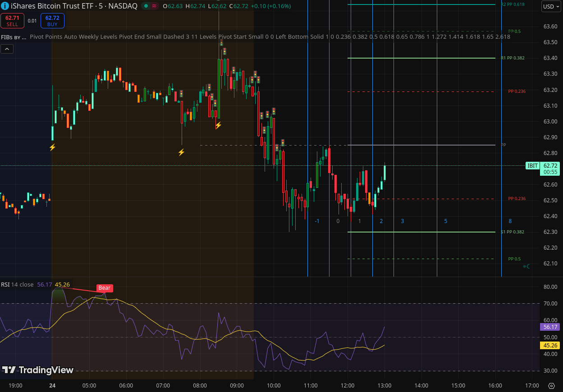
Task: Open the USD currency dropdown
Action: 551,6
